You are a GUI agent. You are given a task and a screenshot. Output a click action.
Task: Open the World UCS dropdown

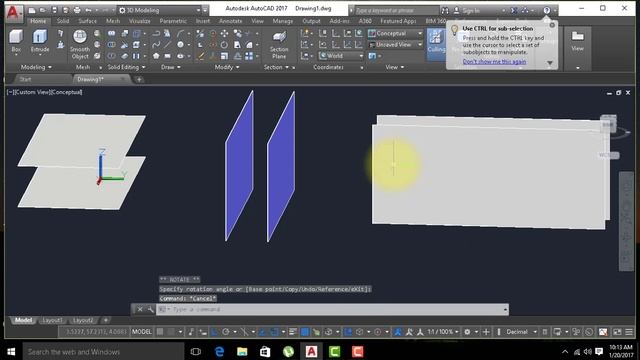point(341,56)
